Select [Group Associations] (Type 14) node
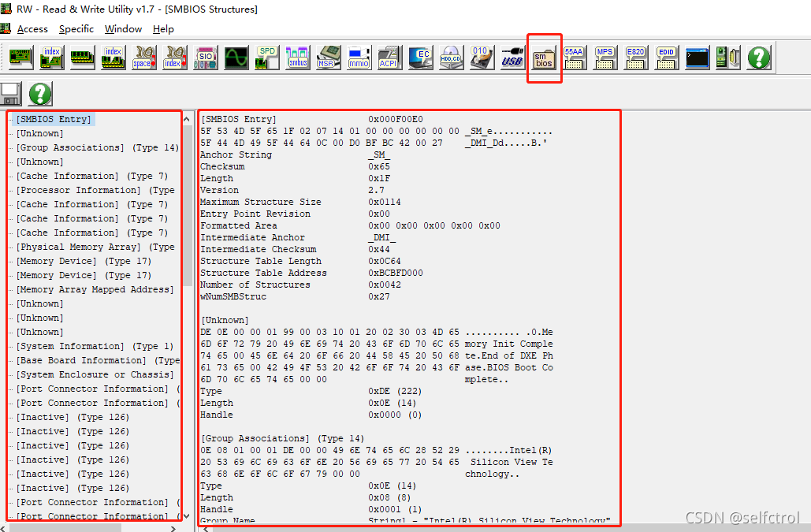 click(97, 148)
